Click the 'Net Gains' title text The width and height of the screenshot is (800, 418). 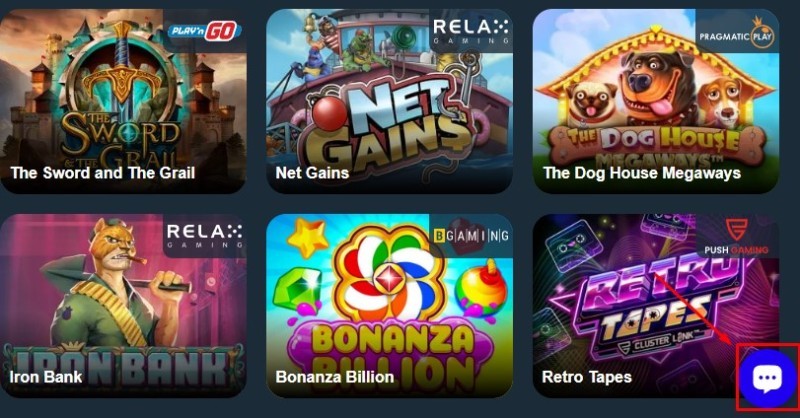312,173
